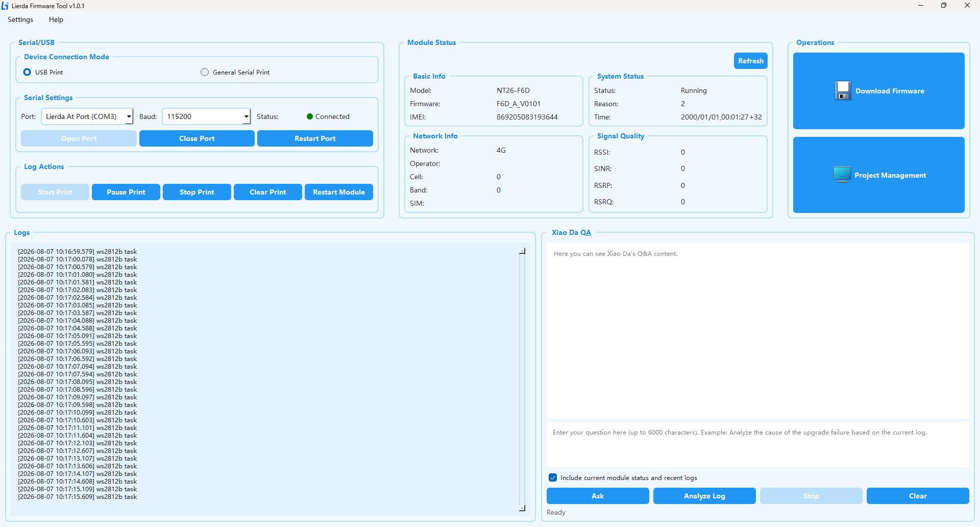Viewport: 980px width, 527px height.
Task: Click the monitor Project Management icon
Action: coord(842,175)
